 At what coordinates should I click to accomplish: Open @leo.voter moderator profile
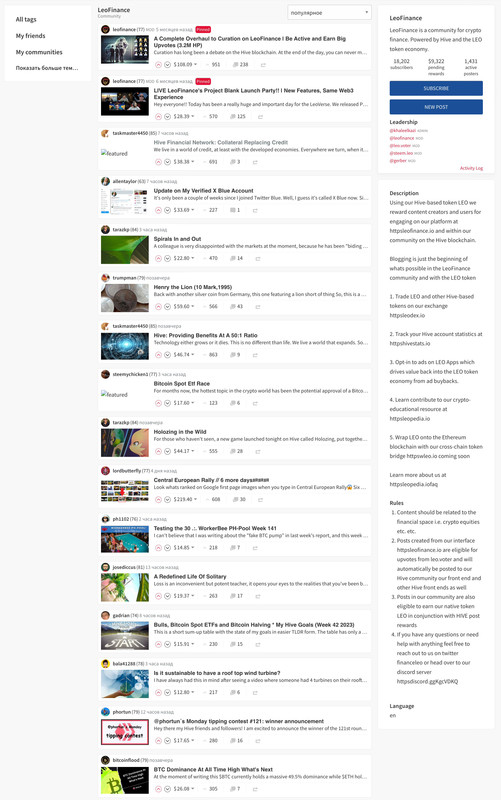400,145
